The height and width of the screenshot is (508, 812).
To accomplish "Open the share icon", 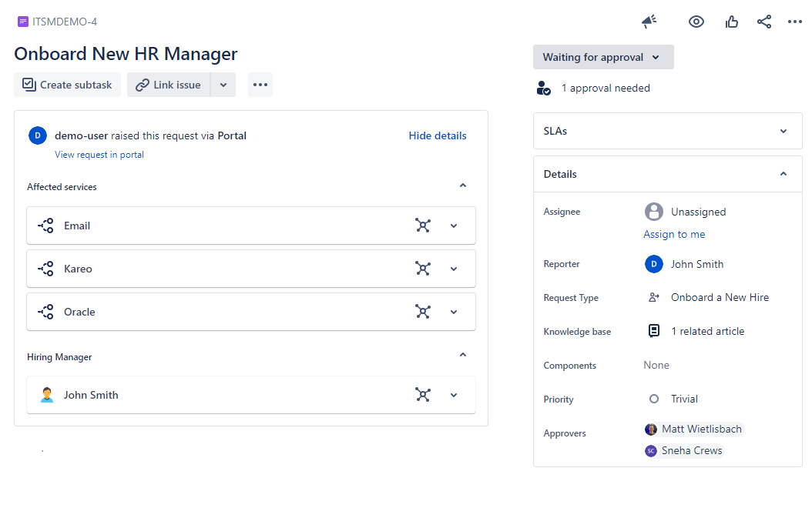I will pyautogui.click(x=763, y=22).
